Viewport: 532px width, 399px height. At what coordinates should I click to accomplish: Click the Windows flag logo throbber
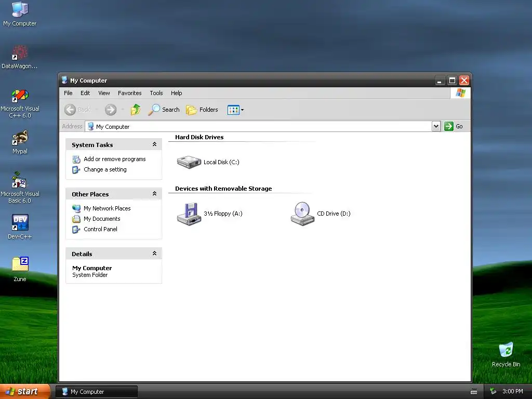tap(460, 93)
